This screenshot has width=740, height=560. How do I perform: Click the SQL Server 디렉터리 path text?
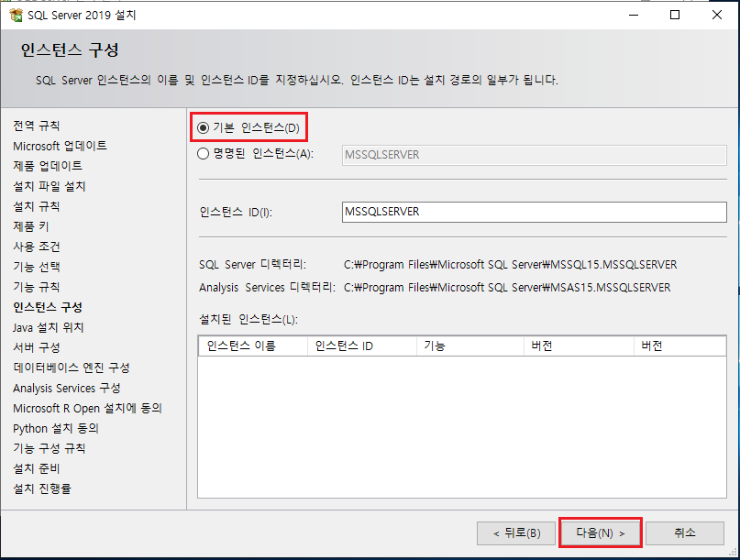[510, 265]
